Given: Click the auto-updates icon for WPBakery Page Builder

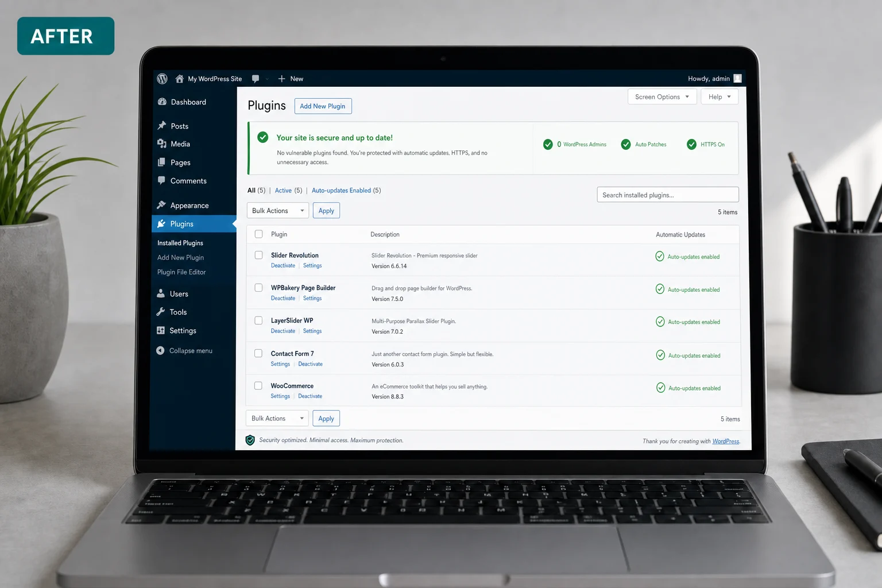Looking at the screenshot, I should tap(660, 289).
